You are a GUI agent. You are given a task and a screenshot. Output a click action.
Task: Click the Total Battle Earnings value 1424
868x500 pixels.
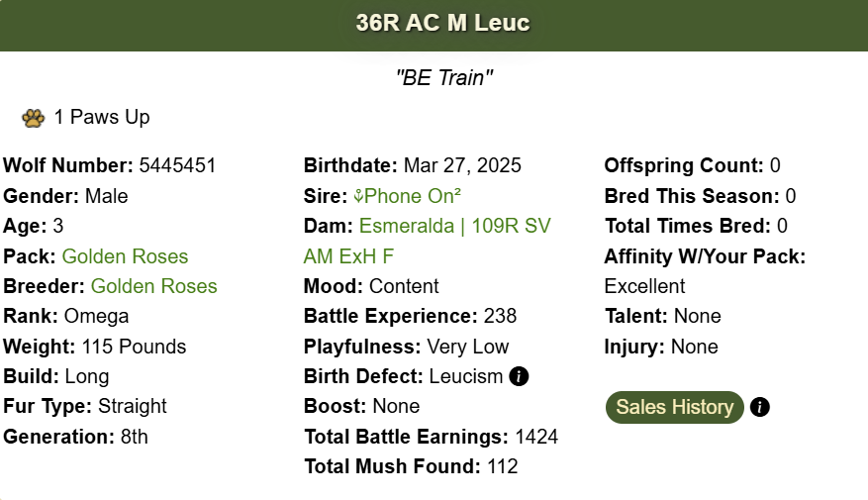click(x=536, y=437)
